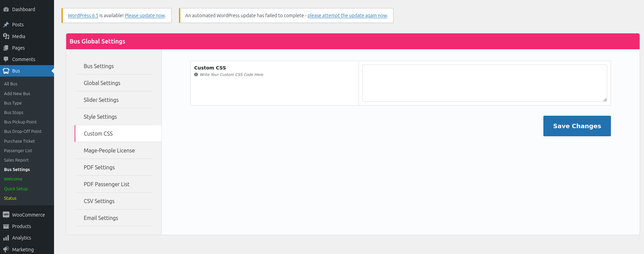Open Quick Setup in sidebar
The image size is (644, 254).
[x=16, y=189]
